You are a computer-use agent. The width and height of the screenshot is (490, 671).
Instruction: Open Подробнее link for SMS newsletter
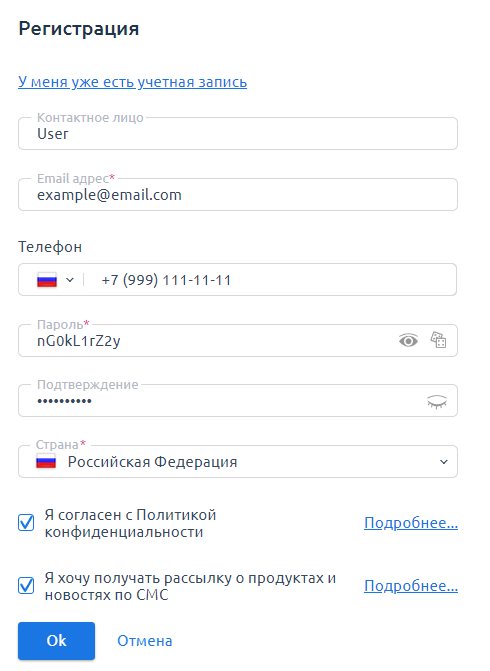[411, 585]
